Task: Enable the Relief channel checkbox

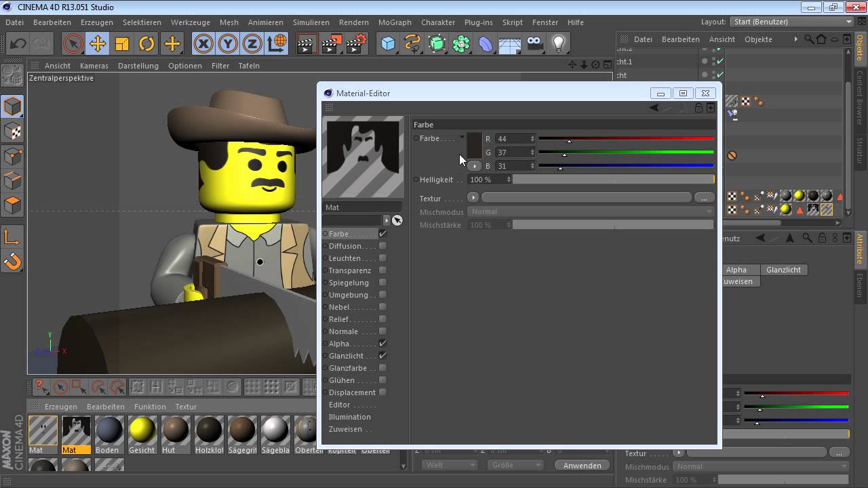Action: pyautogui.click(x=382, y=319)
